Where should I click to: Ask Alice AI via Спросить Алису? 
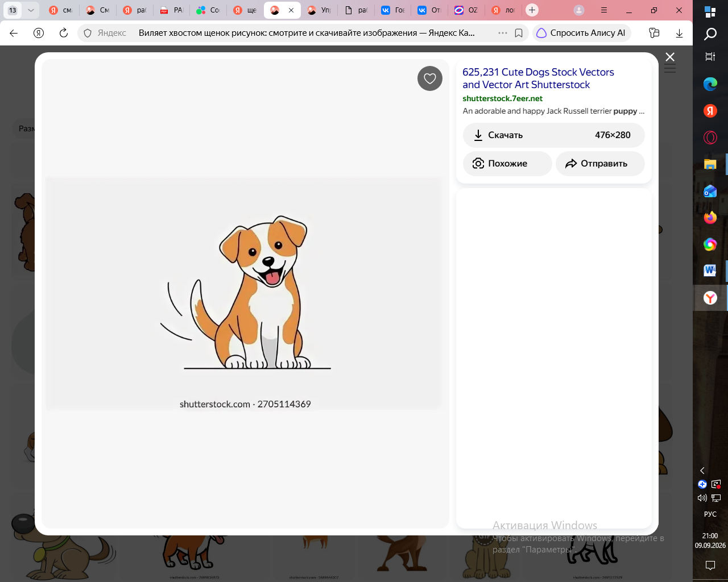point(581,33)
